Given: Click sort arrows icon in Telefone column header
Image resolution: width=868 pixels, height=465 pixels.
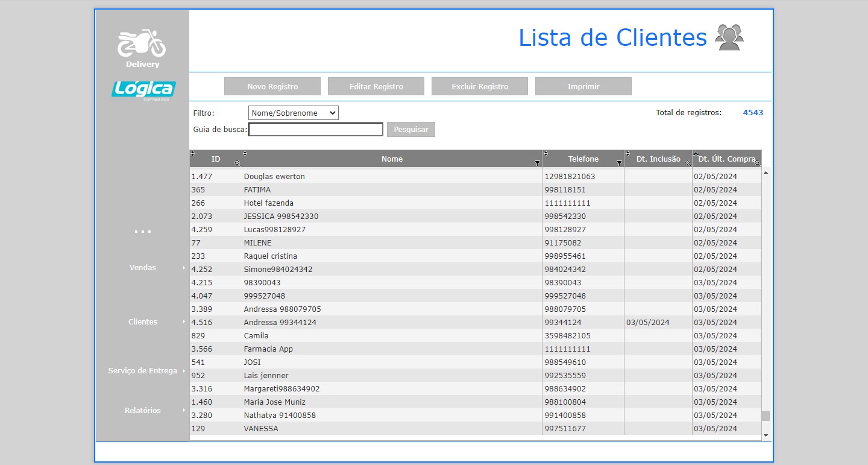Looking at the screenshot, I should coord(546,153).
